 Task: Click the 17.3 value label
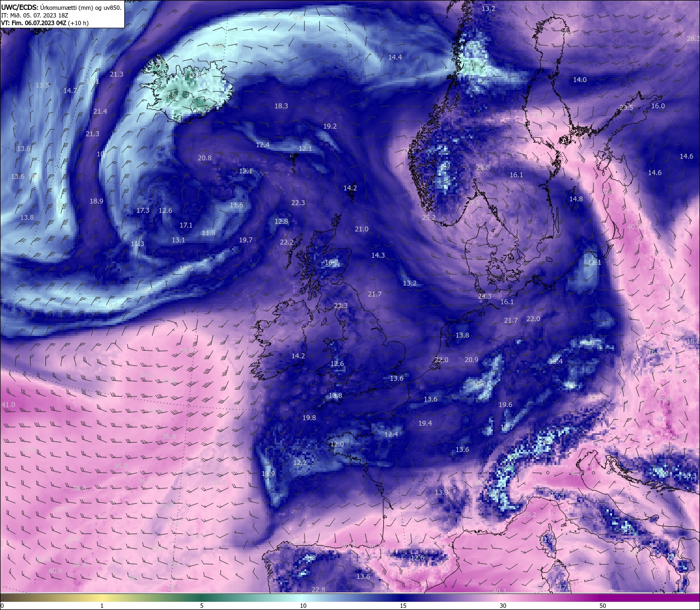[143, 211]
